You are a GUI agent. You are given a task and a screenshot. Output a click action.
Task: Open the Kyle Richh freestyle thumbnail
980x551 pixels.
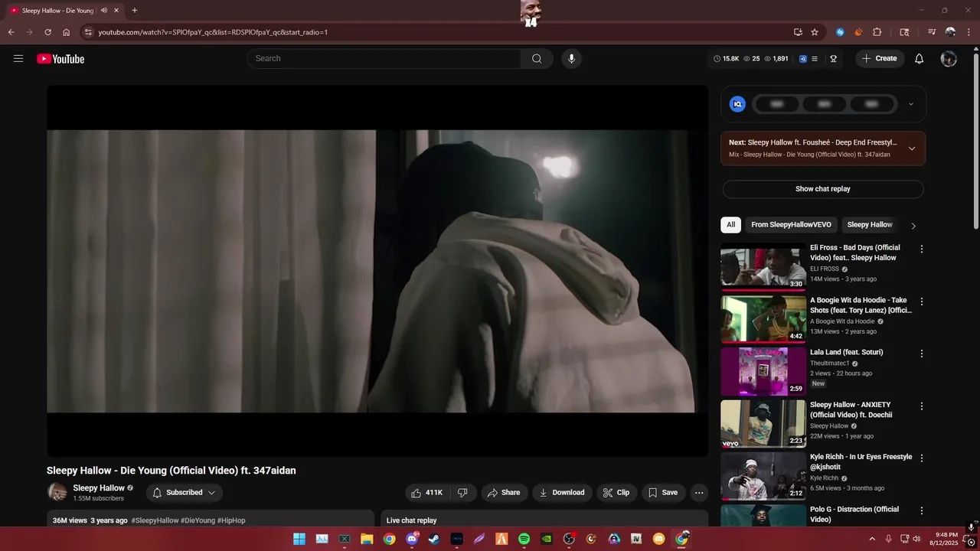tap(763, 476)
